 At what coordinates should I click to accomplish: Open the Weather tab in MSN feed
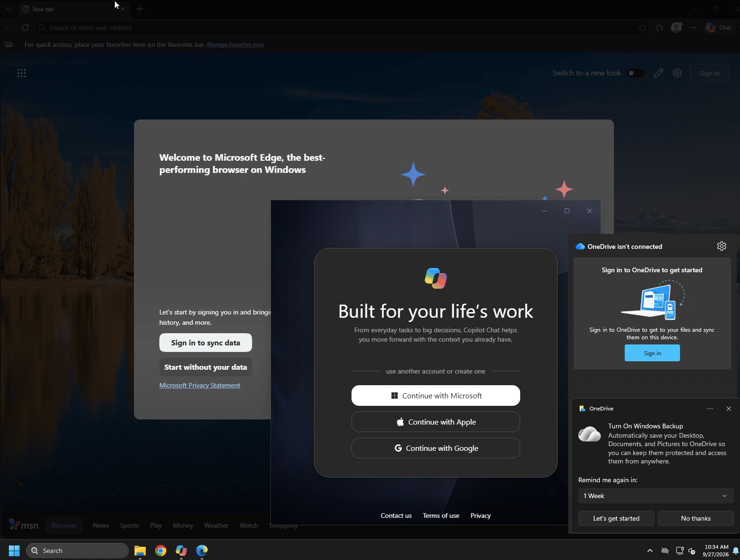216,525
